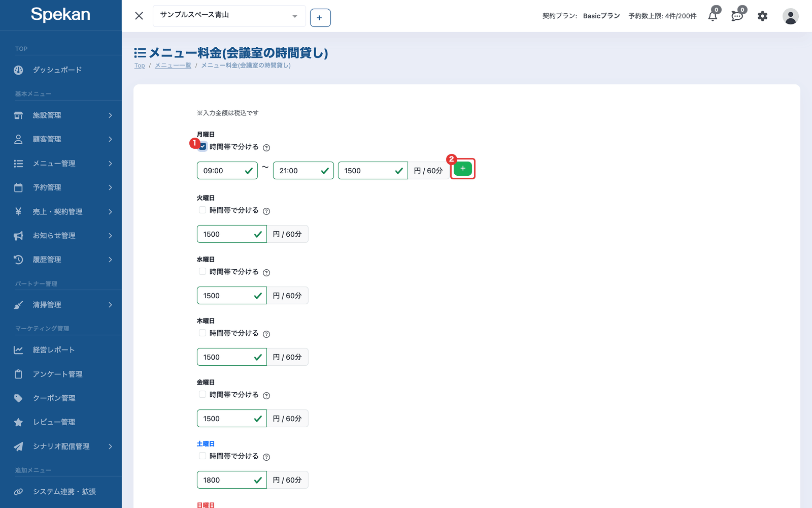
Task: Click help icon next to Saturday 時間帯で分ける
Action: [266, 457]
